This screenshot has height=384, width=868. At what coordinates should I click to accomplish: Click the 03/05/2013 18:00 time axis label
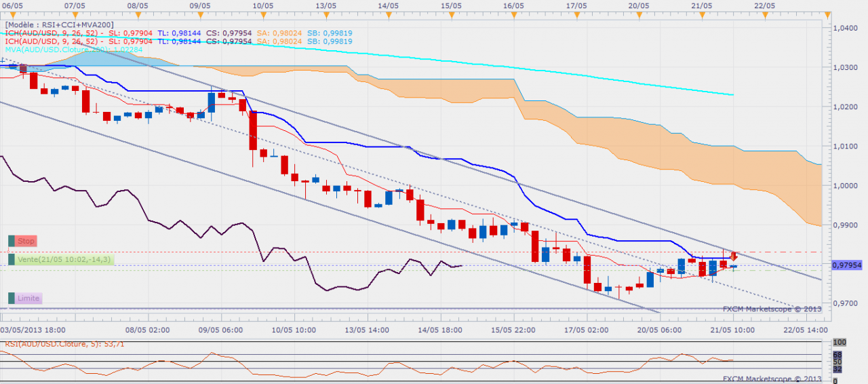pos(33,330)
